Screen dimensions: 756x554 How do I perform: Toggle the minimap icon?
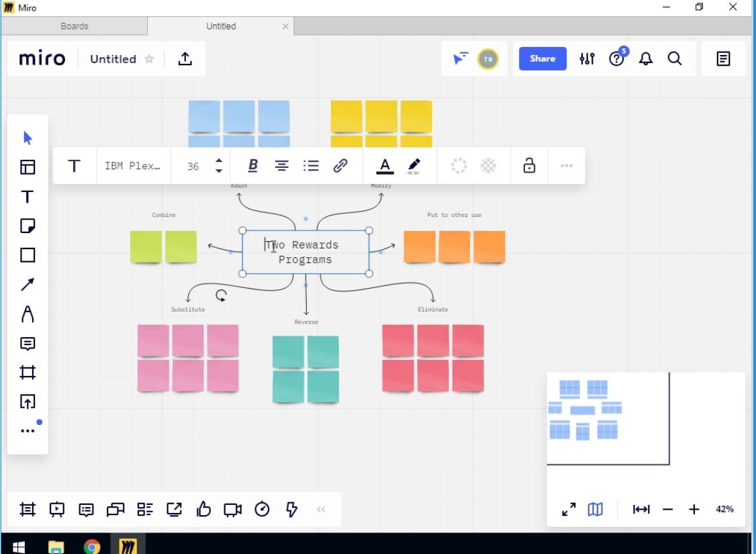coord(596,509)
